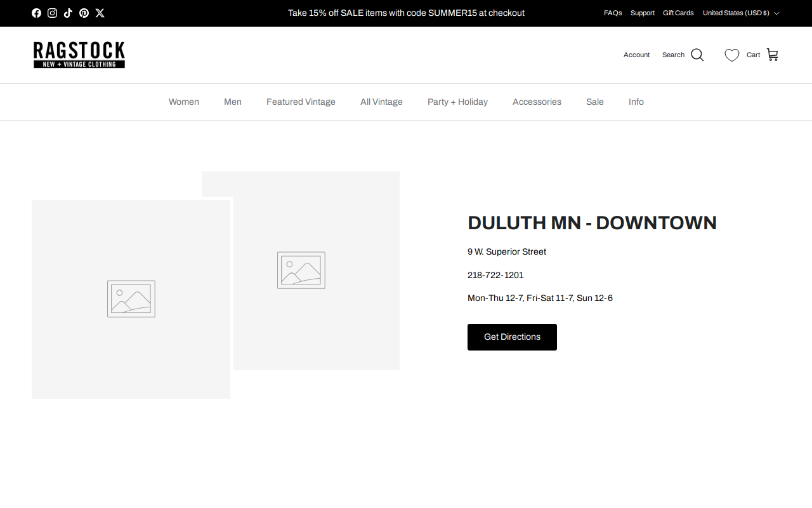Click the phone number 218-722-1201
The height and width of the screenshot is (508, 812).
(495, 275)
